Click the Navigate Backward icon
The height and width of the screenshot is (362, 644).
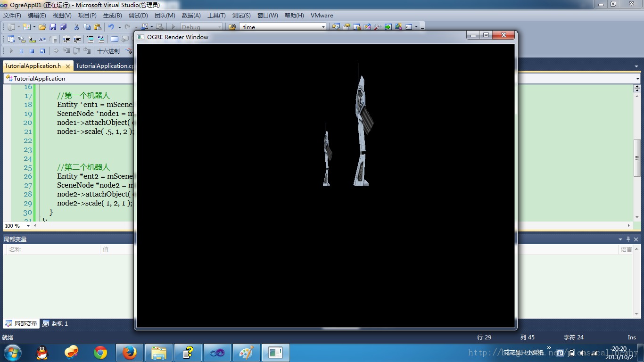coord(144,27)
